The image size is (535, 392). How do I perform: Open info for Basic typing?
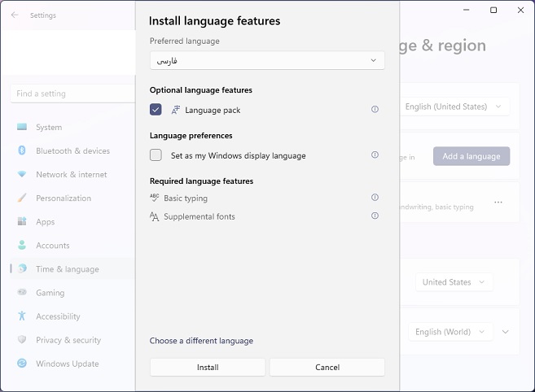(x=375, y=198)
